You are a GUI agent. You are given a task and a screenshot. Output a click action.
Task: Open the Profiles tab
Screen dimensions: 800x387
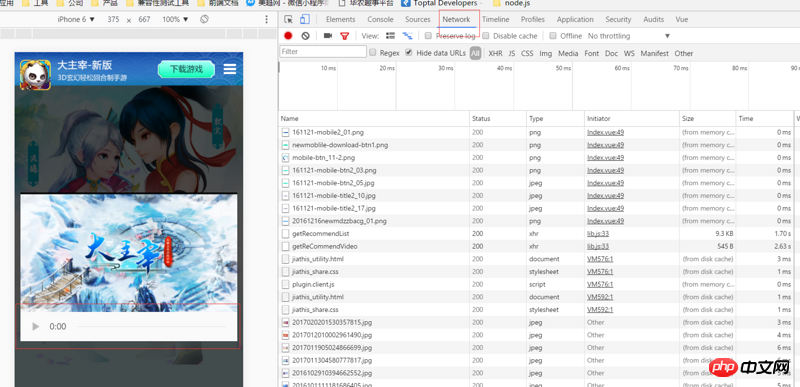(x=533, y=19)
